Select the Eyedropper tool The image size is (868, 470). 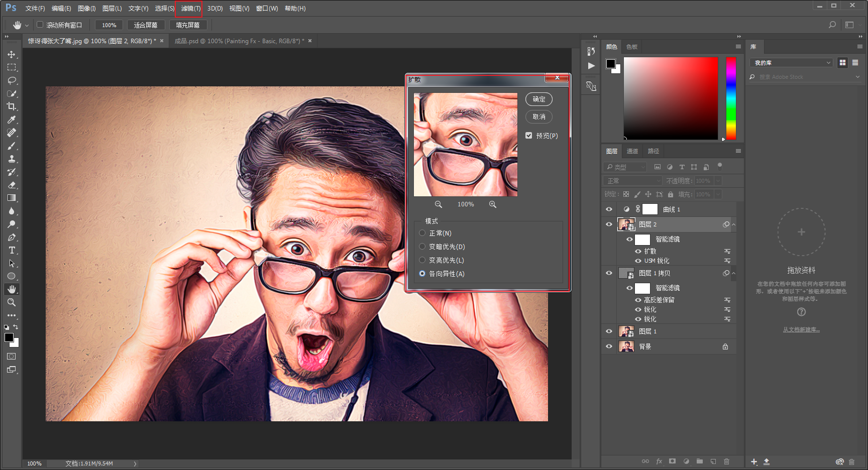tap(12, 120)
